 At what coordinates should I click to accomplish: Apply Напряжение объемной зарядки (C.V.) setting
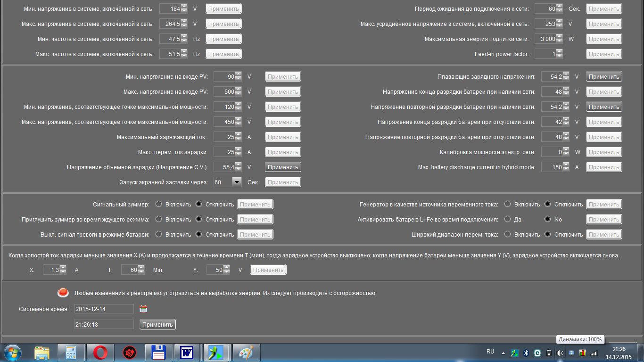point(283,167)
